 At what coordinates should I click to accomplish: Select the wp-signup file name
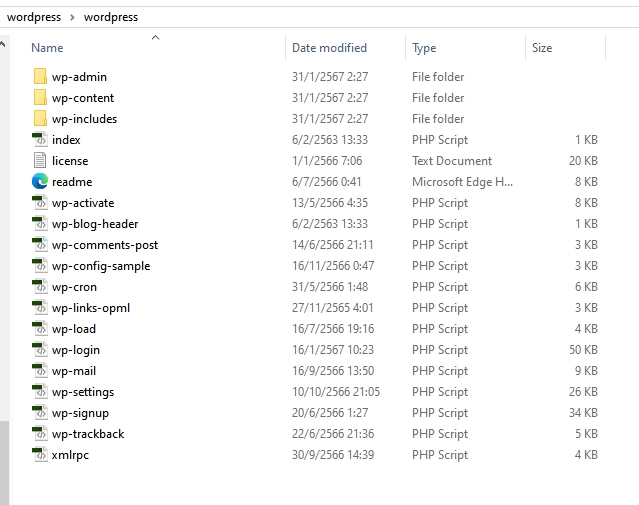[x=80, y=413]
